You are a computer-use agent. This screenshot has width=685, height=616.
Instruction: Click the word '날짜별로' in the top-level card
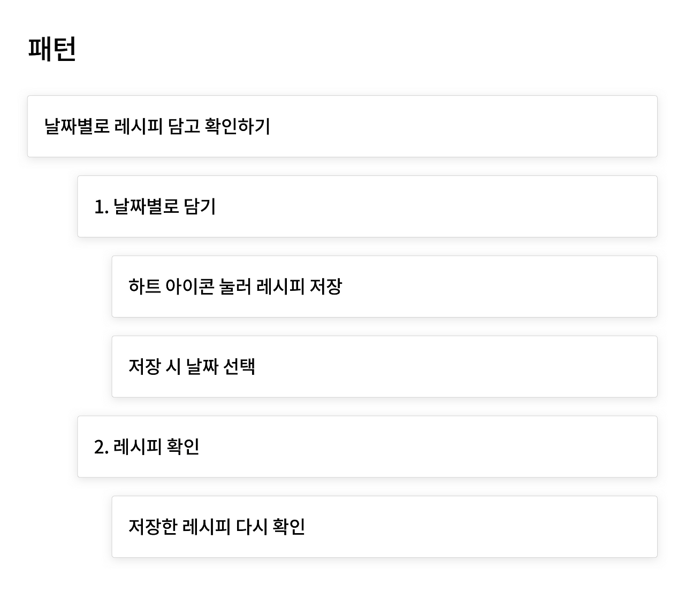[x=77, y=126]
